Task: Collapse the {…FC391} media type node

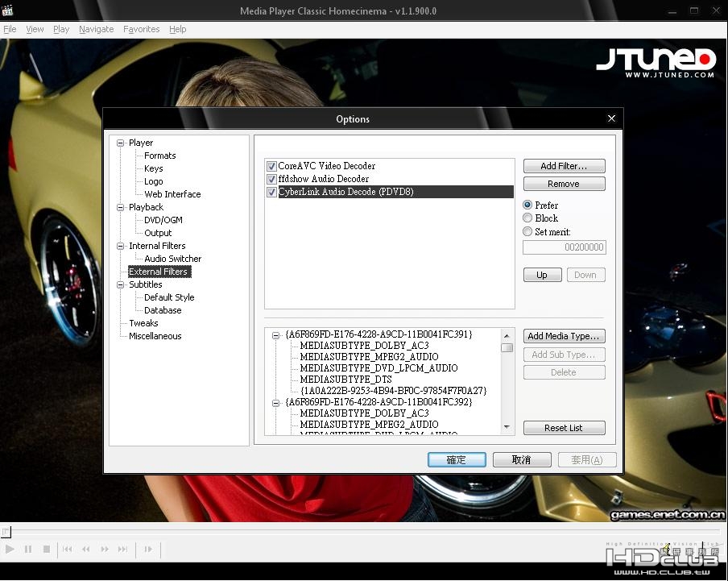Action: pos(275,335)
